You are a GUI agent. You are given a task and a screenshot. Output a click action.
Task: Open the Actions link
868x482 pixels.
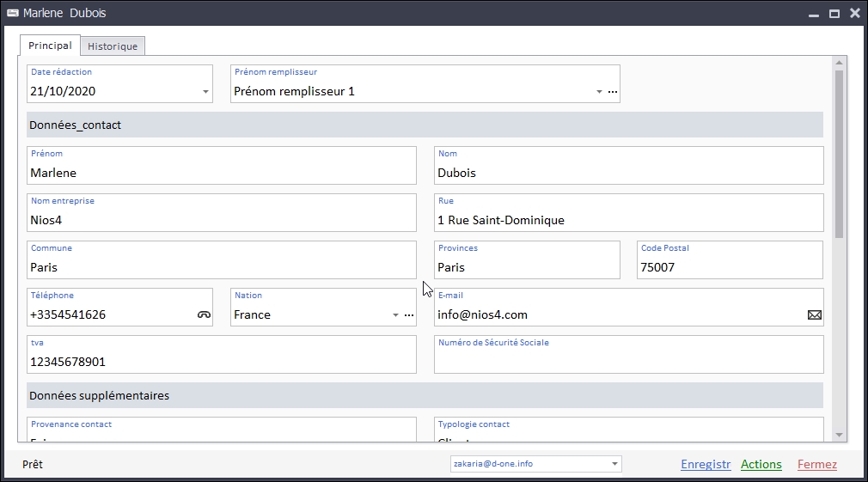click(761, 464)
